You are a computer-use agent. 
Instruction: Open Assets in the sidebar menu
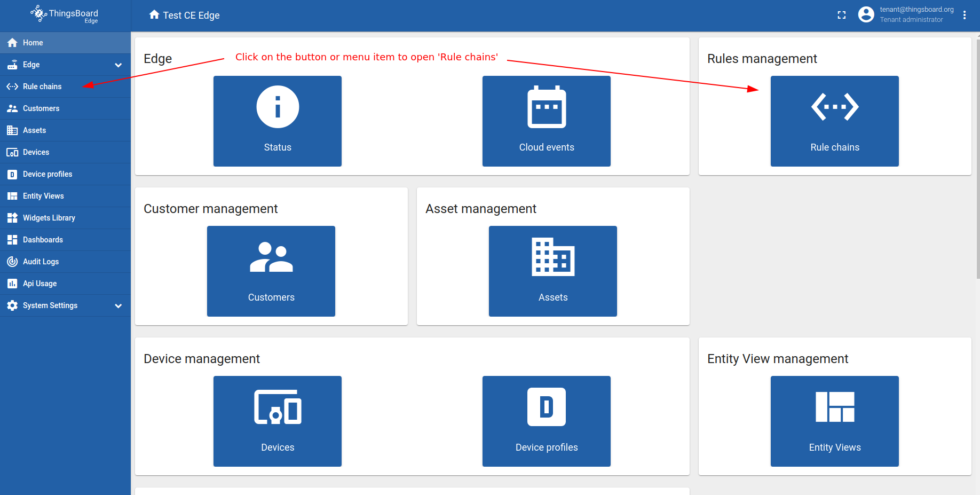tap(65, 130)
